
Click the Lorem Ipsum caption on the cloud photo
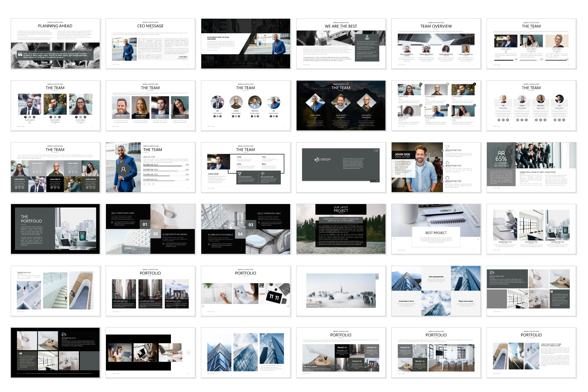pyautogui.click(x=312, y=306)
